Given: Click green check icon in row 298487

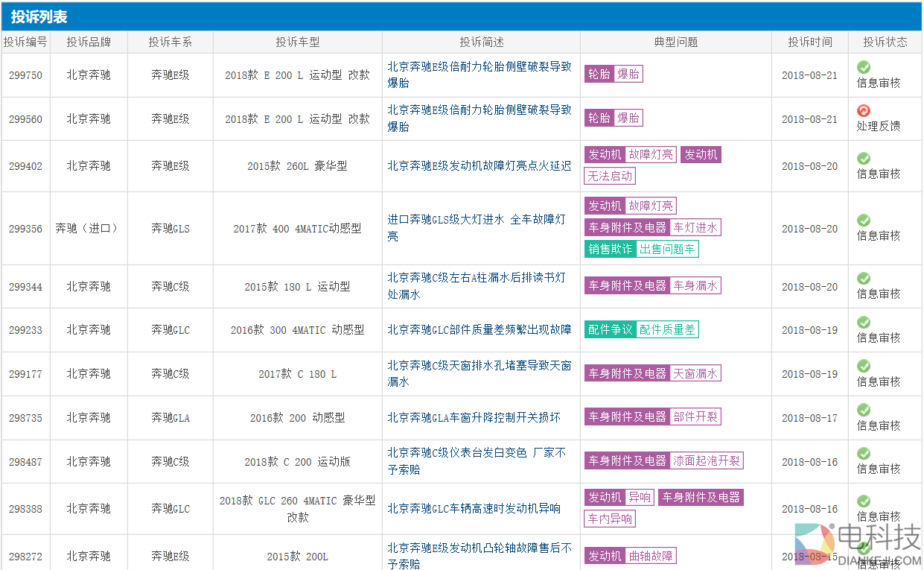Looking at the screenshot, I should 863,453.
